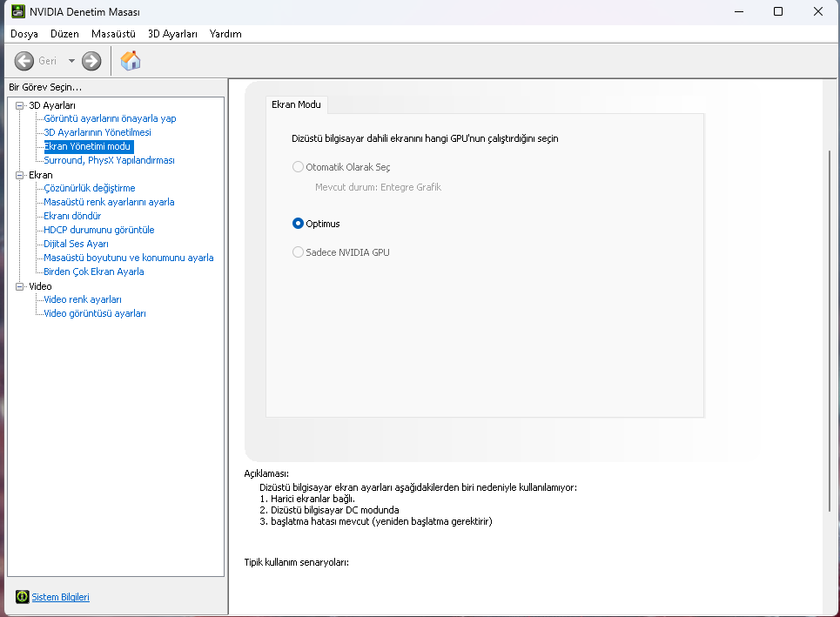
Task: Open the Yardım menu
Action: point(225,34)
